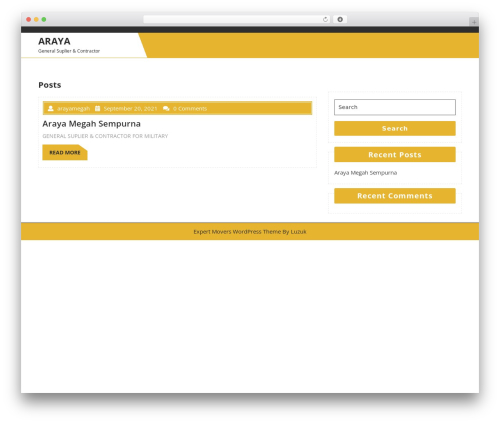Click the General Suplier & Contractor tagline

(x=69, y=51)
